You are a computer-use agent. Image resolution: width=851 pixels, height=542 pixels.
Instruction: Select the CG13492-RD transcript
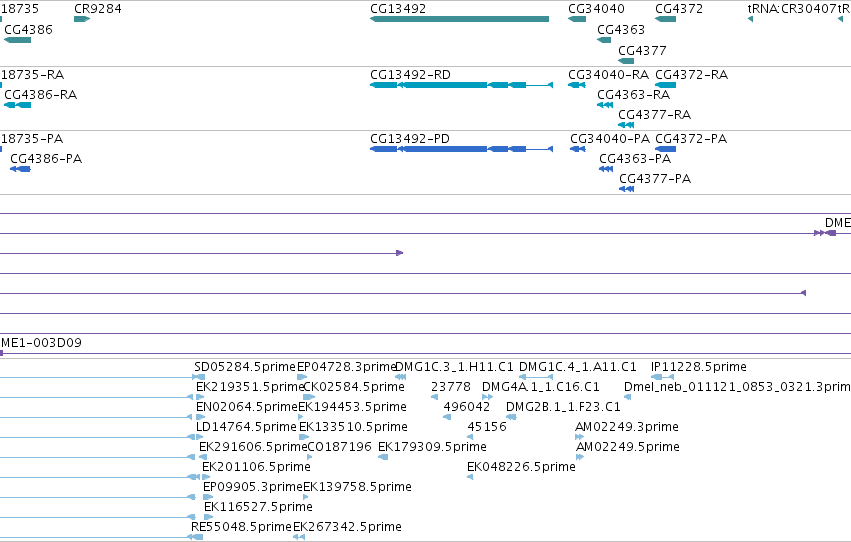[x=461, y=85]
